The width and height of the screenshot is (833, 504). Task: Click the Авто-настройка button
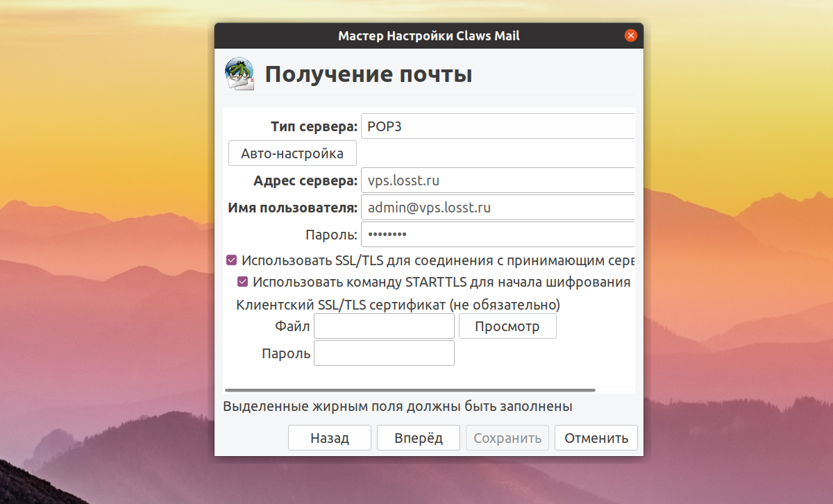pos(292,153)
